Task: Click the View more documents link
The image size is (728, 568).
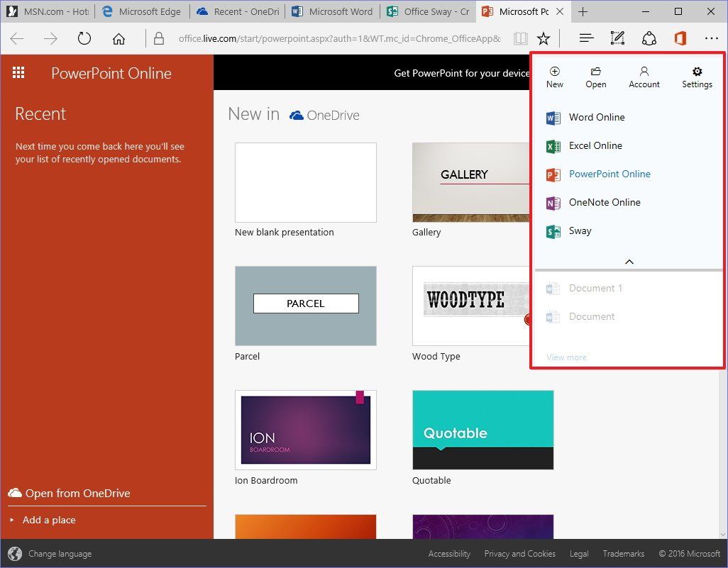Action: (566, 357)
